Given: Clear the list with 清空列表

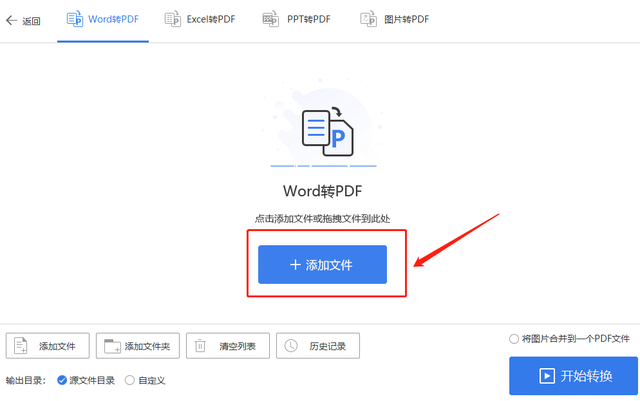Looking at the screenshot, I should 228,346.
